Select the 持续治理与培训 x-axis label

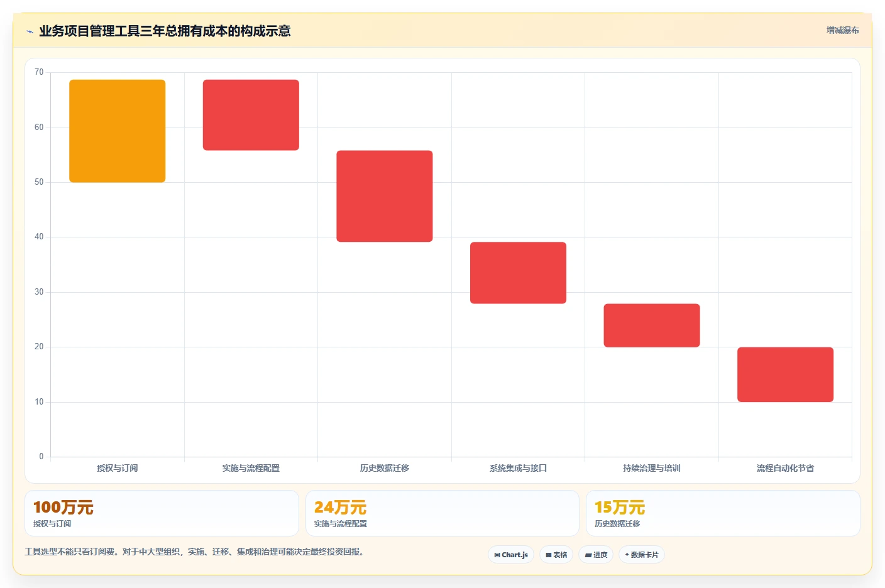coord(652,468)
